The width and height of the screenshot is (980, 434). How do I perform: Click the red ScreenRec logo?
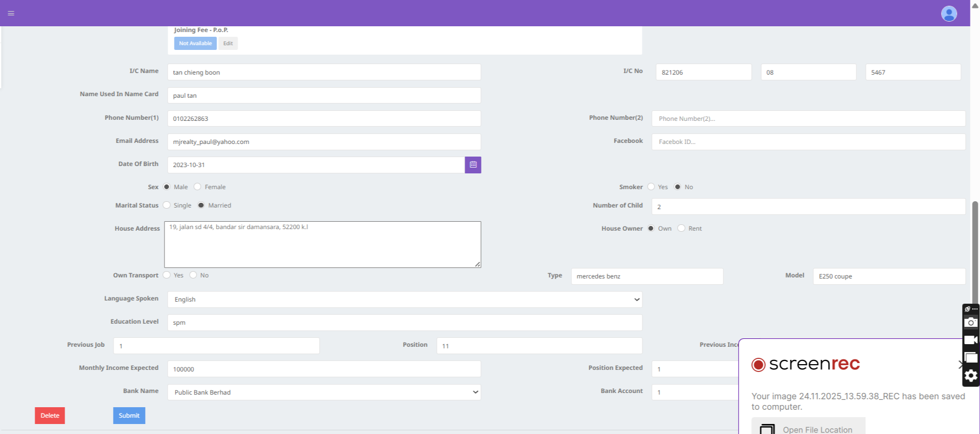click(x=758, y=365)
